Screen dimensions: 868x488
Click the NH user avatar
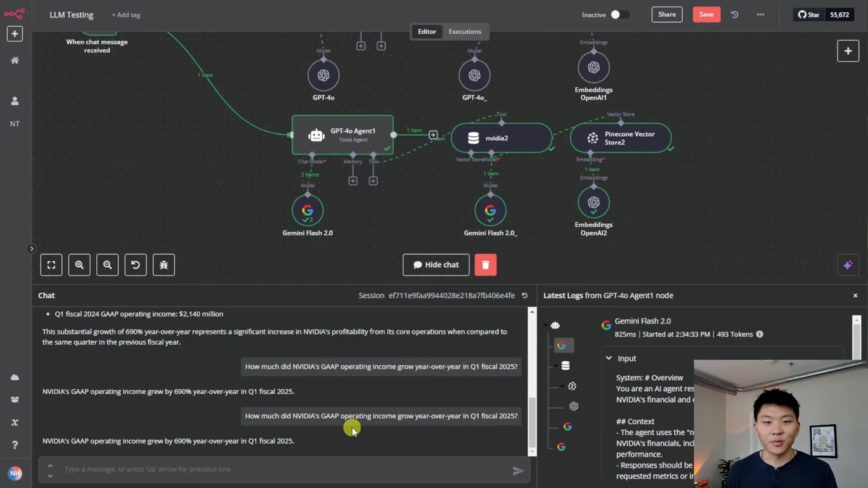click(14, 473)
